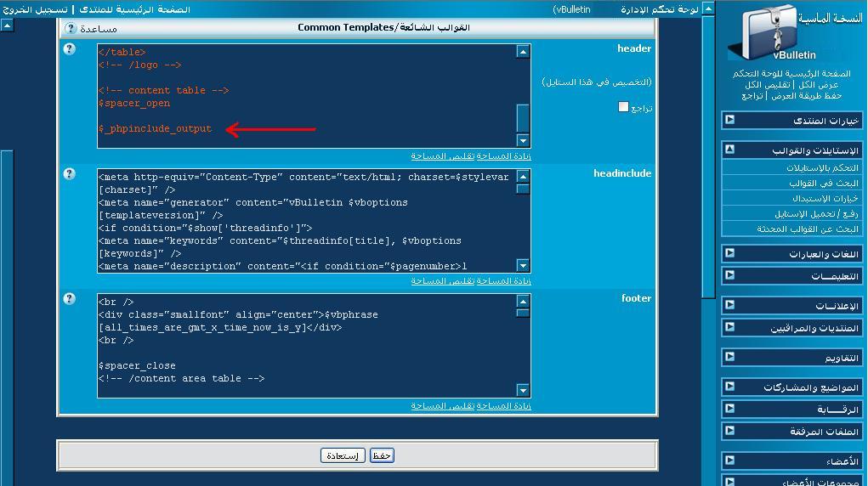This screenshot has height=486, width=868.
Task: Click the vBulletin logo image in sidebar
Action: (x=769, y=35)
